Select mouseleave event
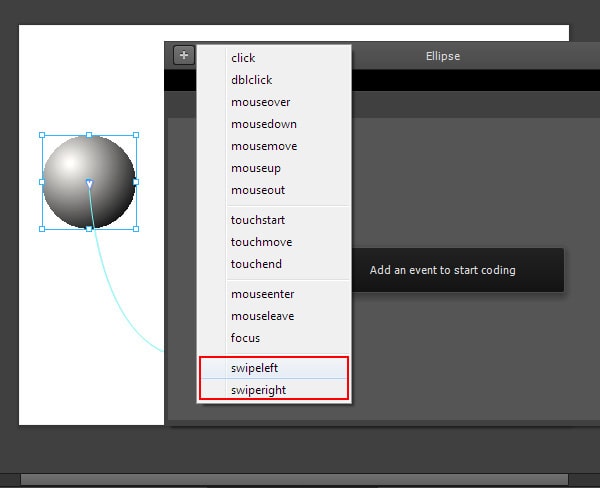The image size is (600, 488). coord(274,316)
